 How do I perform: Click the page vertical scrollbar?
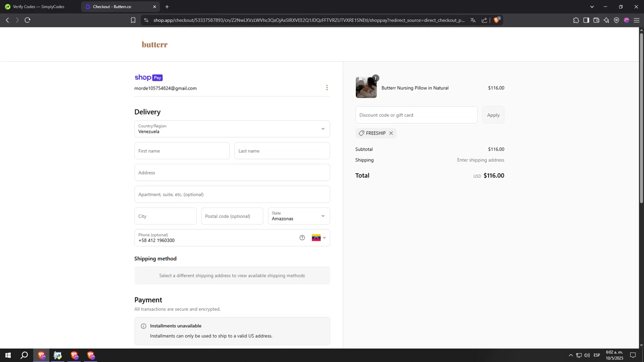click(x=641, y=118)
